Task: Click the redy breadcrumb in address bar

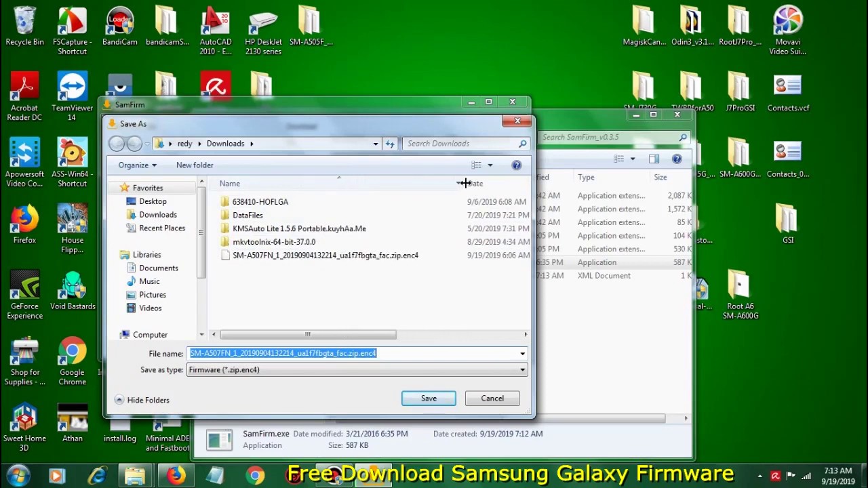Action: [x=184, y=144]
